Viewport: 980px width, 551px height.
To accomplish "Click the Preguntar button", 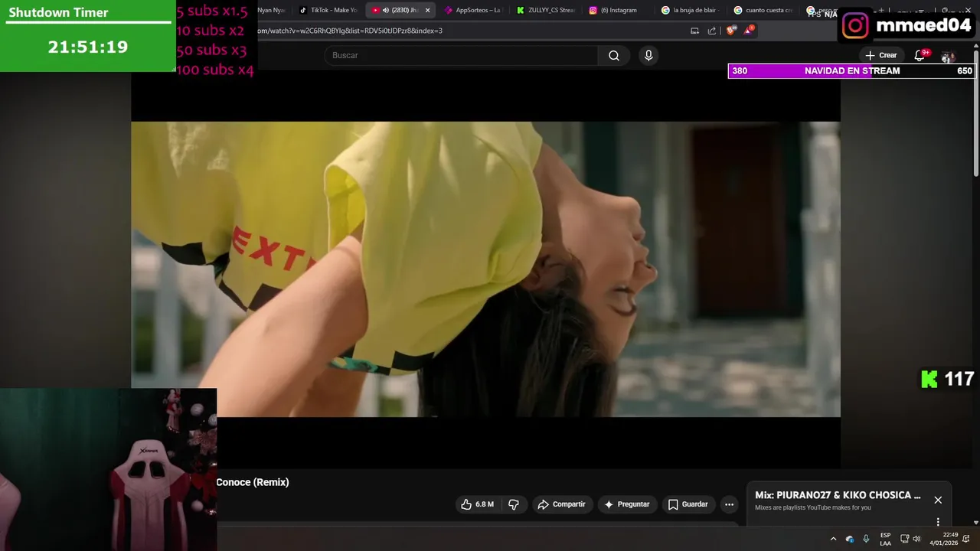I will tap(627, 504).
